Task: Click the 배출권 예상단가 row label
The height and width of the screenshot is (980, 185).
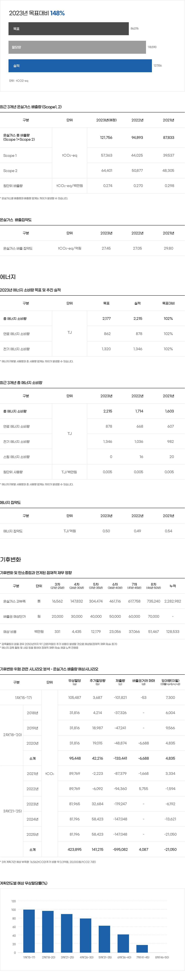Action: pos(14,616)
